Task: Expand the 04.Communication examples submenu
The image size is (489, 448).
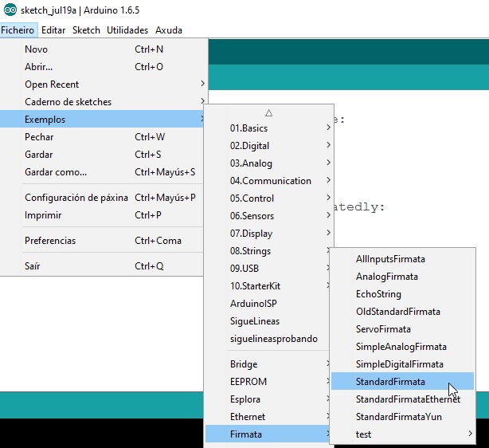Action: (270, 181)
